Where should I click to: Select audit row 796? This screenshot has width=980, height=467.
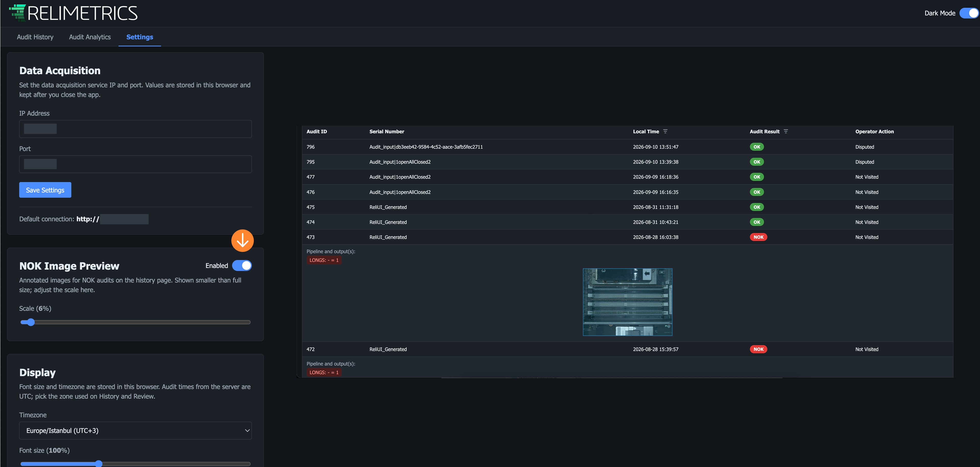[628, 147]
